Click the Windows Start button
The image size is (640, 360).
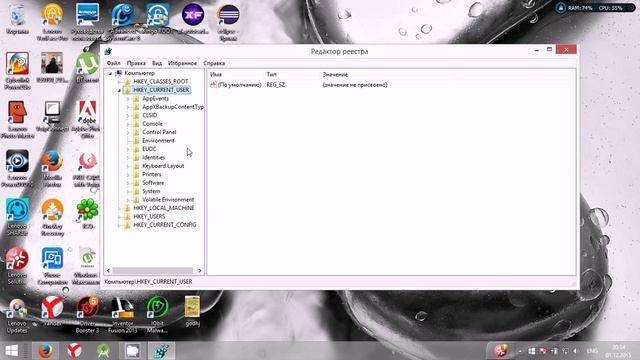click(11, 351)
